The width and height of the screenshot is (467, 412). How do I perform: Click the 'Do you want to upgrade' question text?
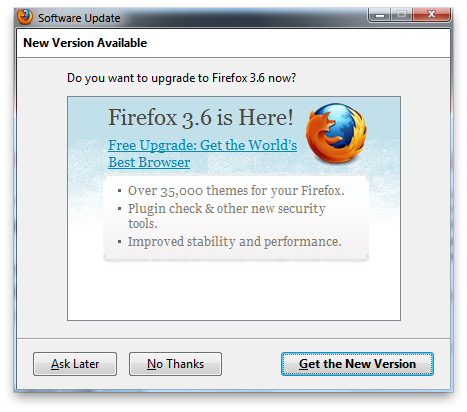pos(181,78)
